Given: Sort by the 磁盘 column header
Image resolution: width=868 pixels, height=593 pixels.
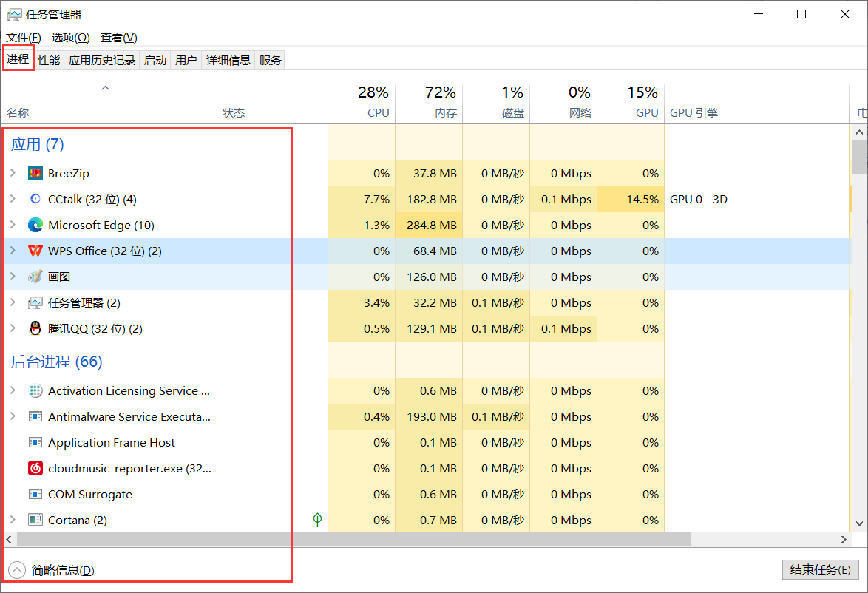Looking at the screenshot, I should pyautogui.click(x=496, y=104).
